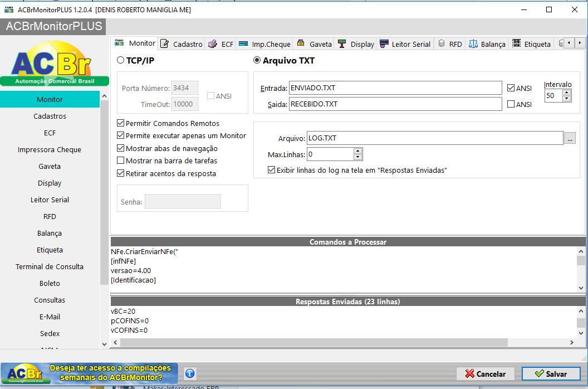Switch to the Leitor Serial tab

coord(405,44)
